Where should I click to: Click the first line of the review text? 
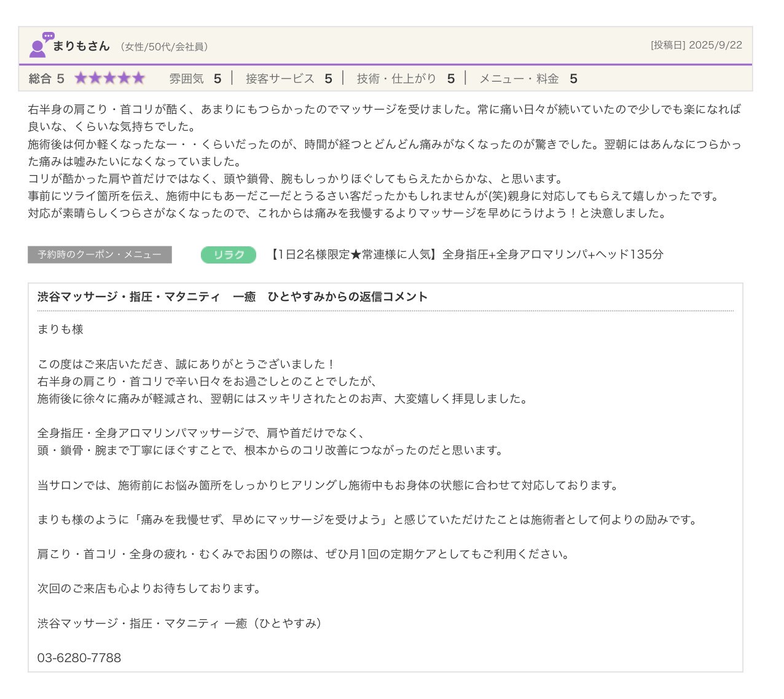(x=384, y=109)
